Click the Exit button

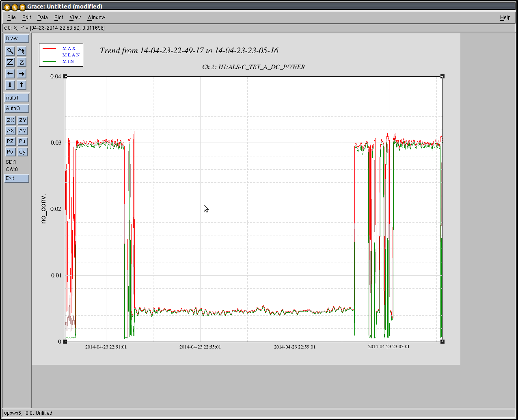(x=17, y=178)
